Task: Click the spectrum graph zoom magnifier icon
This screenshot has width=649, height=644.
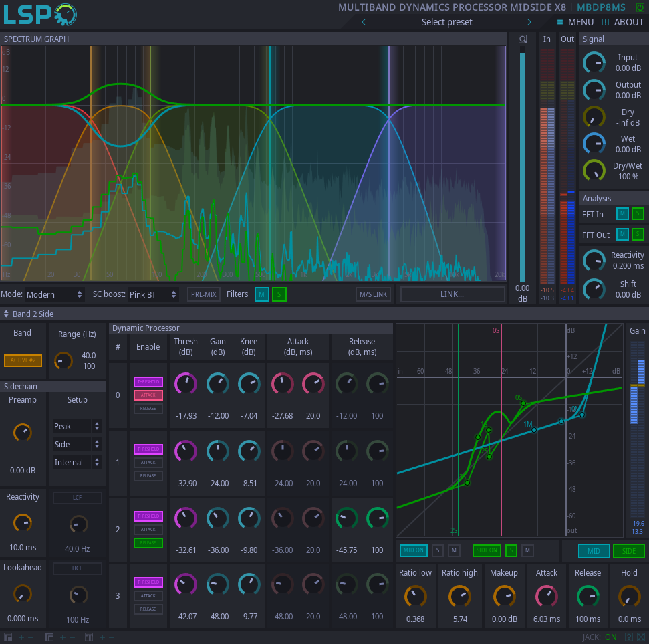Action: tap(523, 39)
